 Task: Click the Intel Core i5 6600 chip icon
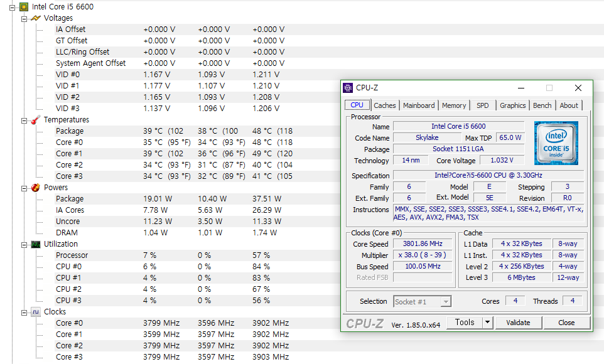click(x=23, y=7)
